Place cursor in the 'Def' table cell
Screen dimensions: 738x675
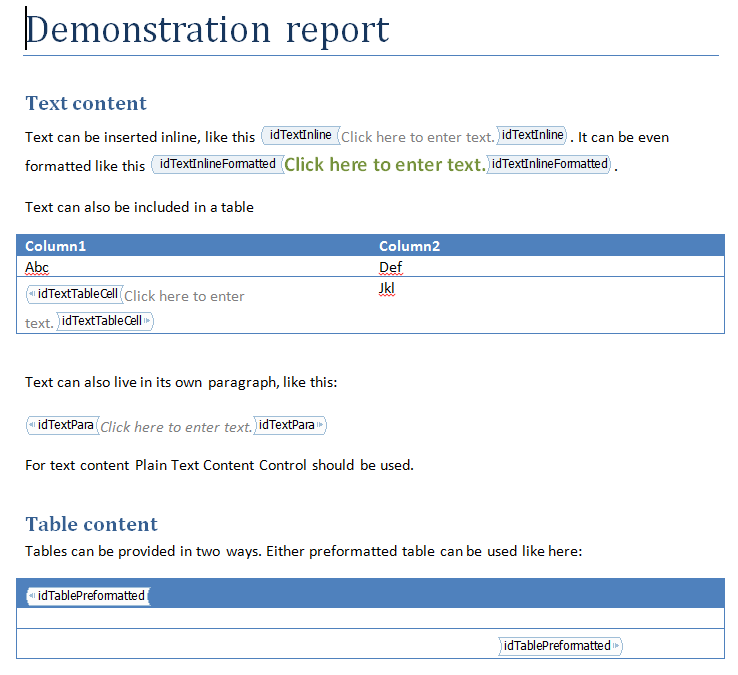[390, 267]
